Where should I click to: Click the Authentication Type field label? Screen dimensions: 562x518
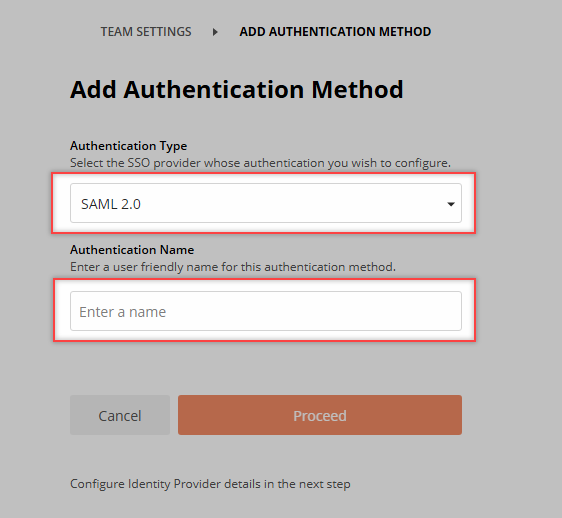[128, 146]
